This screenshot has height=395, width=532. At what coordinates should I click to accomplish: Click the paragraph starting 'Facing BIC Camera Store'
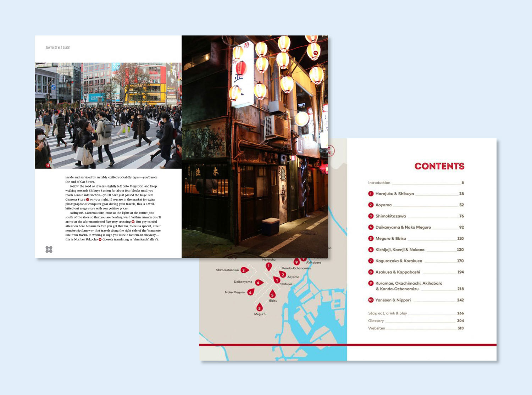pyautogui.click(x=113, y=226)
